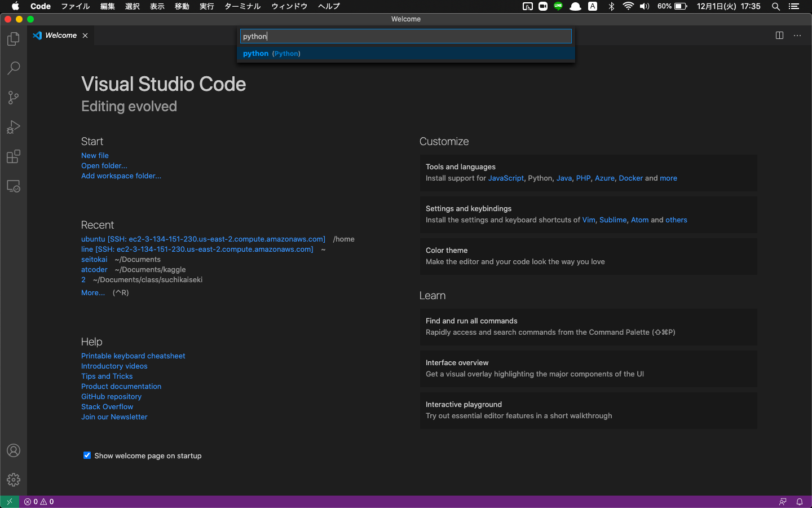Open Stack Overflow link
This screenshot has height=508, width=812.
107,407
